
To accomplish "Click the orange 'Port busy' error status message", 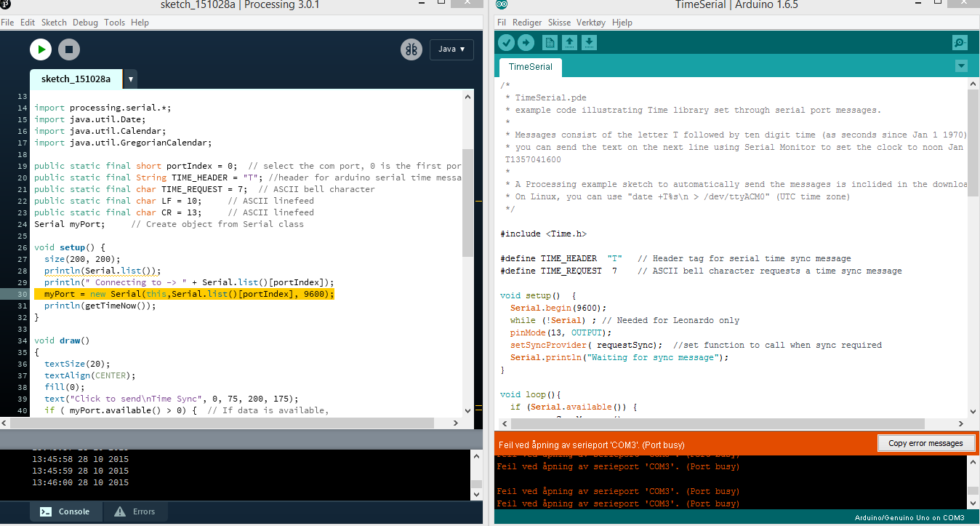I will coord(591,445).
